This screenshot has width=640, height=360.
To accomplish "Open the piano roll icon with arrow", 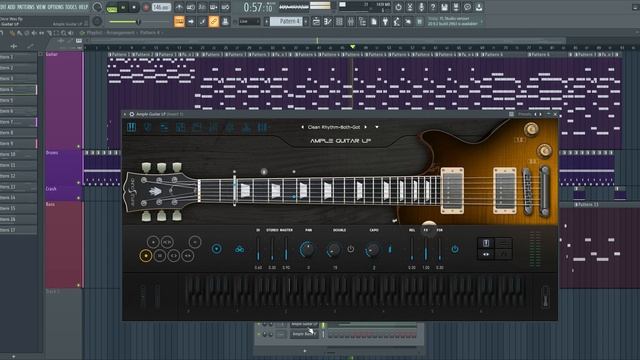I will pyautogui.click(x=191, y=22).
